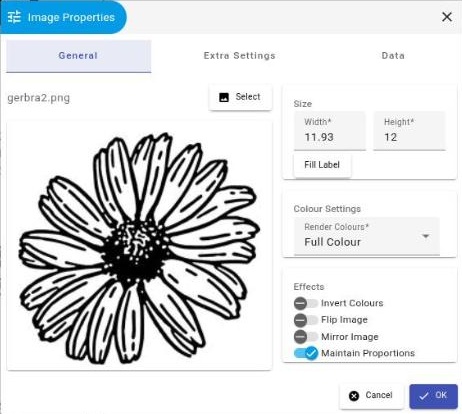The image size is (462, 414).
Task: Click the Colour Settings heading
Action: [x=327, y=209]
